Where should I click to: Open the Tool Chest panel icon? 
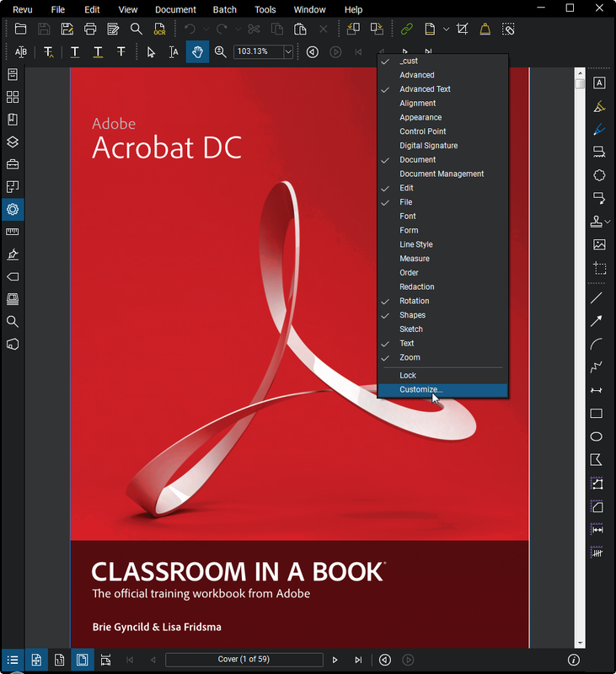[x=13, y=164]
